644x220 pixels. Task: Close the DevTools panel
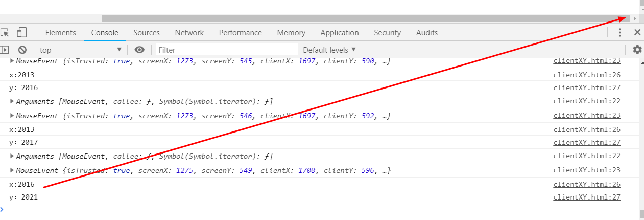(x=637, y=33)
